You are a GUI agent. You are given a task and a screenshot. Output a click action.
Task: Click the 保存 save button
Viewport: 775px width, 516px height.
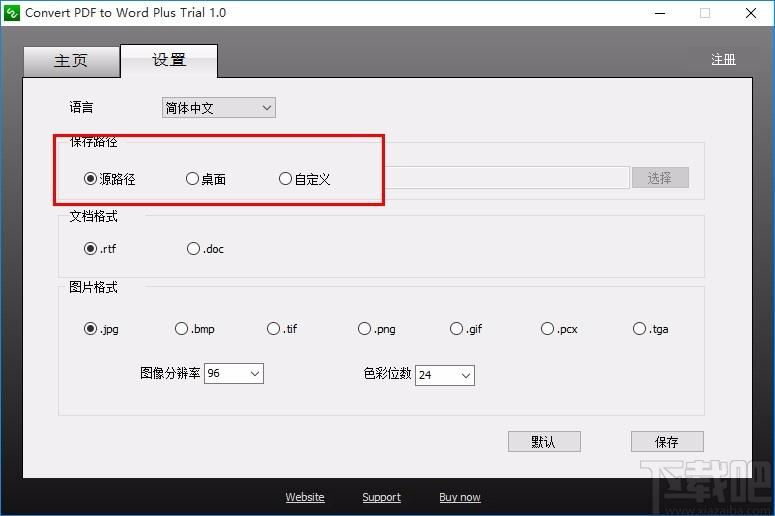tap(667, 441)
